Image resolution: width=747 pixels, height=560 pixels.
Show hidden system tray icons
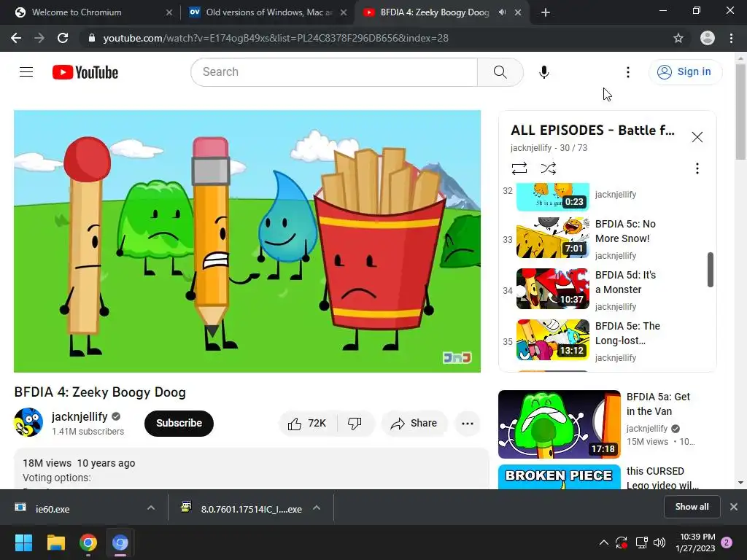[x=603, y=542]
